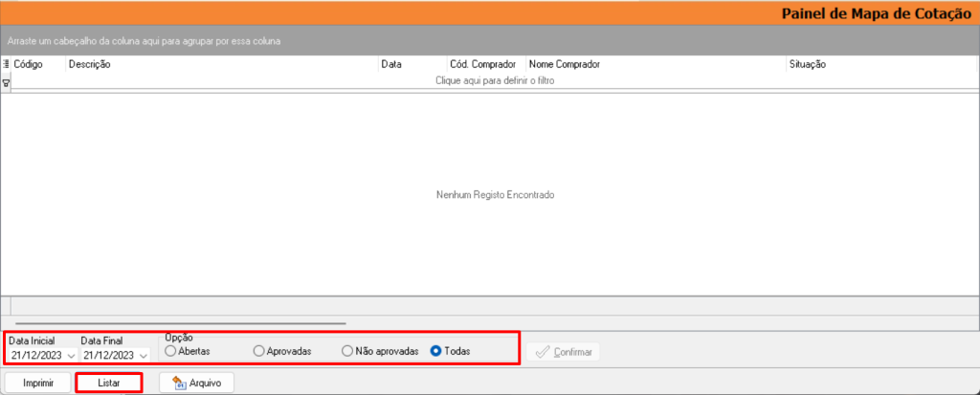Viewport: 980px width, 395px height.
Task: Select the Todas radio option
Action: coord(436,351)
